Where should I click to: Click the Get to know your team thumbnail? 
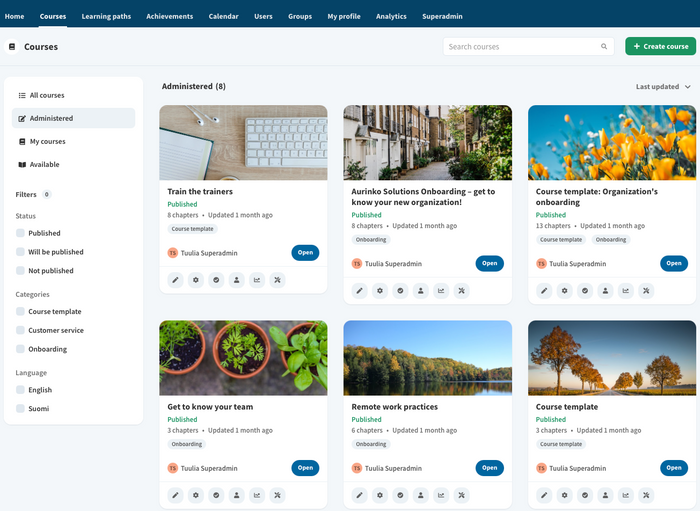tap(243, 357)
